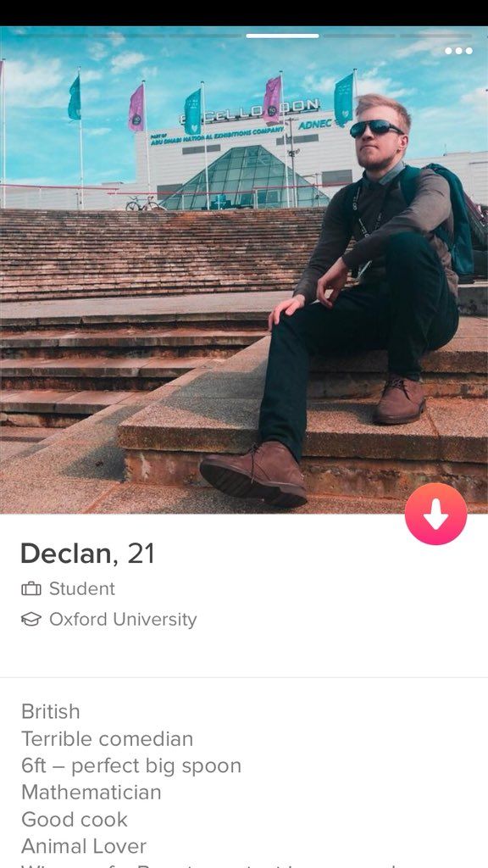Click the 'British' line in the bio
The image size is (488, 868).
pos(50,711)
